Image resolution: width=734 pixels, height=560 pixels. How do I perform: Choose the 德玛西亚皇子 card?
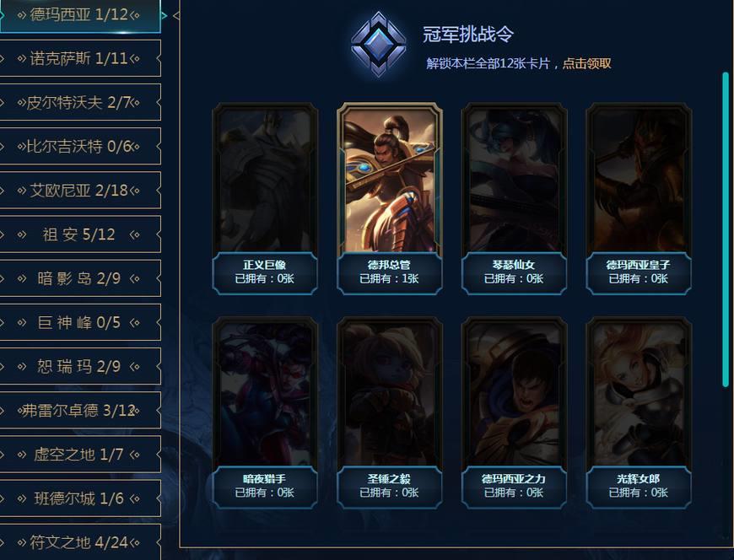click(x=638, y=199)
